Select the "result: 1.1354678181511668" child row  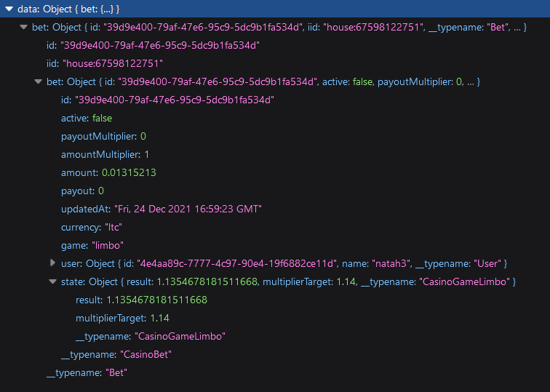coord(141,300)
